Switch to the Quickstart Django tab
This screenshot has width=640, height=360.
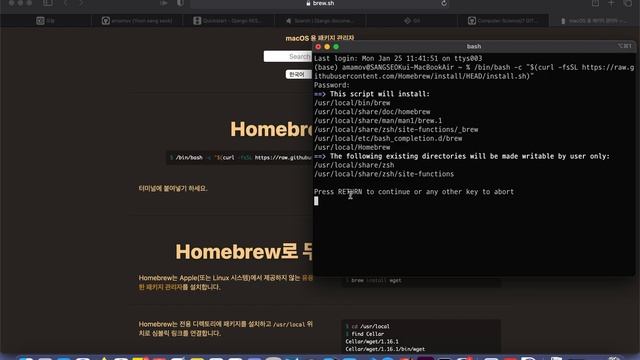[x=229, y=20]
